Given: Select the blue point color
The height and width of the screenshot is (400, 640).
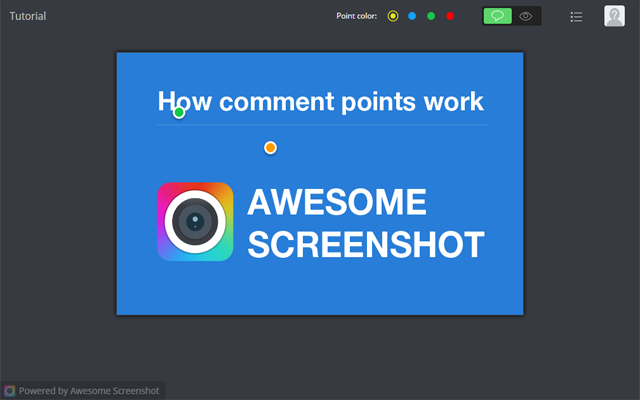Looking at the screenshot, I should click(412, 16).
